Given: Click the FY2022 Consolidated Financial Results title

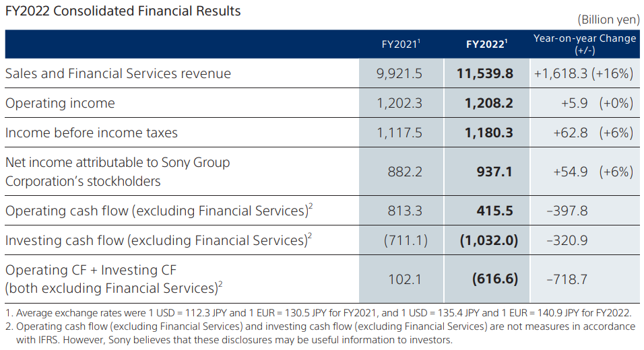Looking at the screenshot, I should (123, 11).
